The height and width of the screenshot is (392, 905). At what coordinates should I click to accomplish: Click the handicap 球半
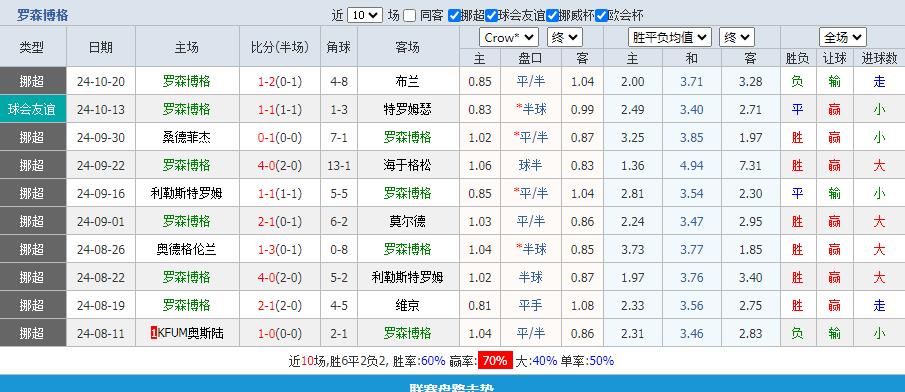tap(530, 166)
